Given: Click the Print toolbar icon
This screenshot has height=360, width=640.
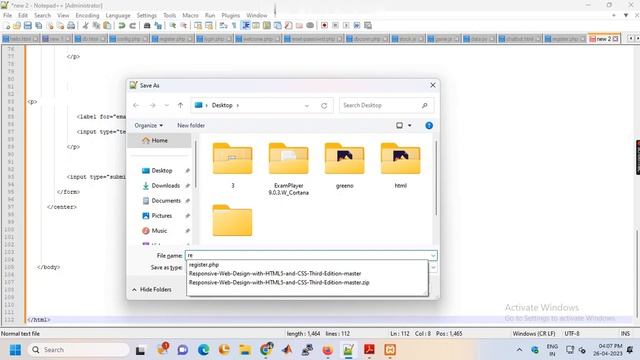Looking at the screenshot, I should 71,25.
